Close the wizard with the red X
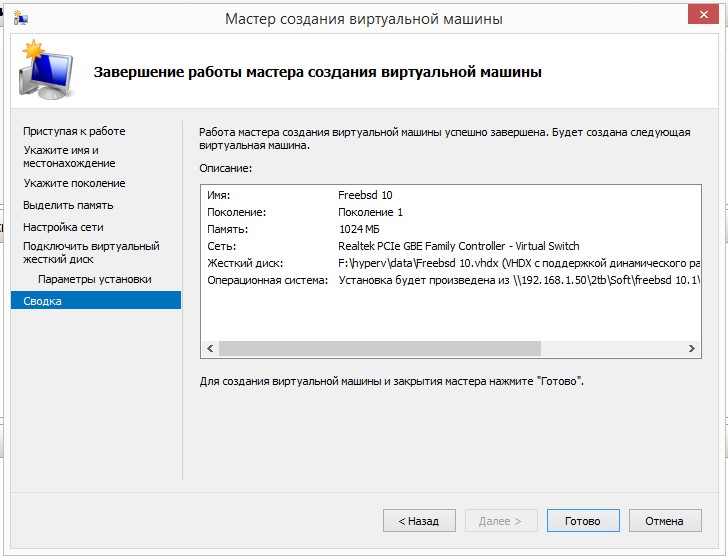Screen dimensions: 728x557 (x=703, y=15)
